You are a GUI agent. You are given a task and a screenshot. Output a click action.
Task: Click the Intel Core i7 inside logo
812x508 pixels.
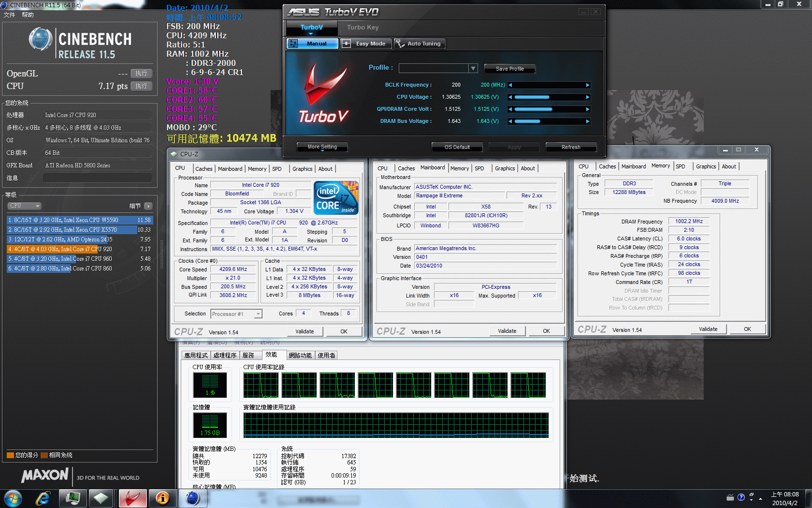click(336, 197)
